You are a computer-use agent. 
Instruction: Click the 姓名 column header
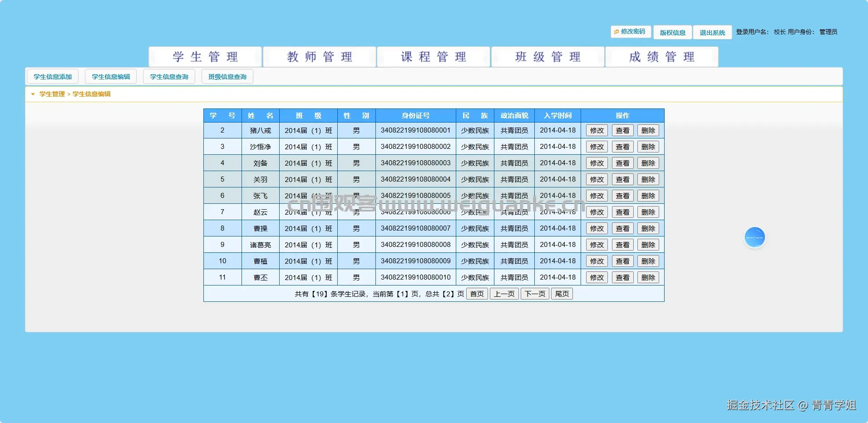(261, 116)
